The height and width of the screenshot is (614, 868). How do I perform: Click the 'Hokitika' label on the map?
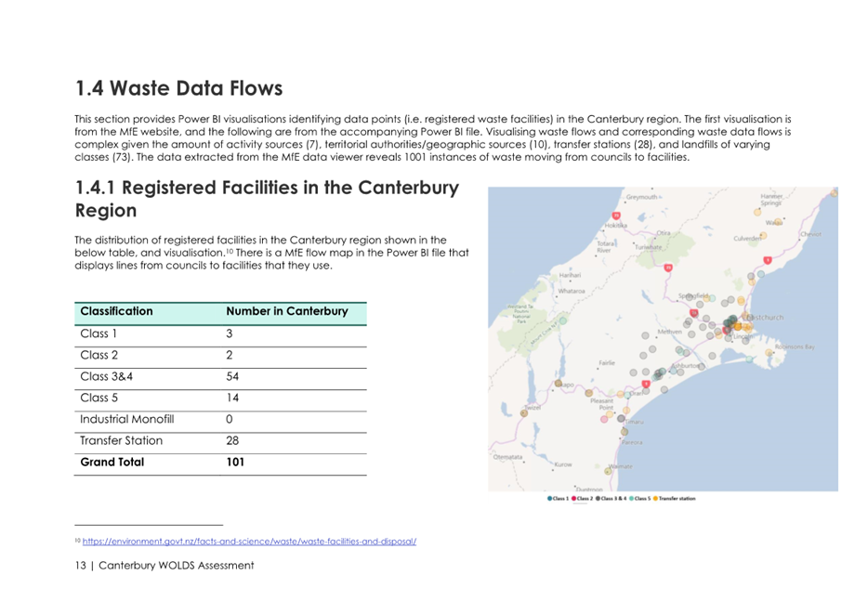(615, 226)
